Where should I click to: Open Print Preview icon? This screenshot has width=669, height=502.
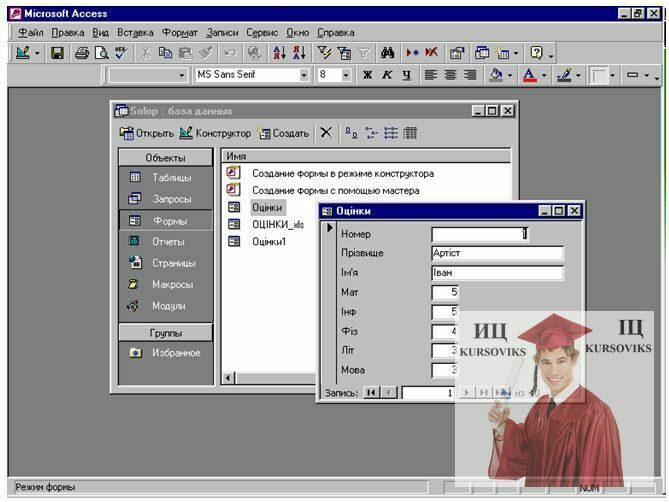[x=102, y=53]
